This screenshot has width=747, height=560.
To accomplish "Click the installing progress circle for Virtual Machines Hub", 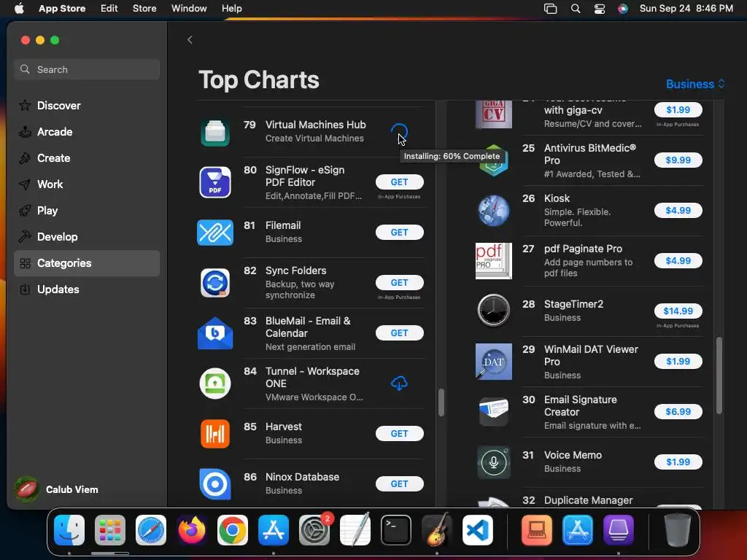I will [x=399, y=131].
